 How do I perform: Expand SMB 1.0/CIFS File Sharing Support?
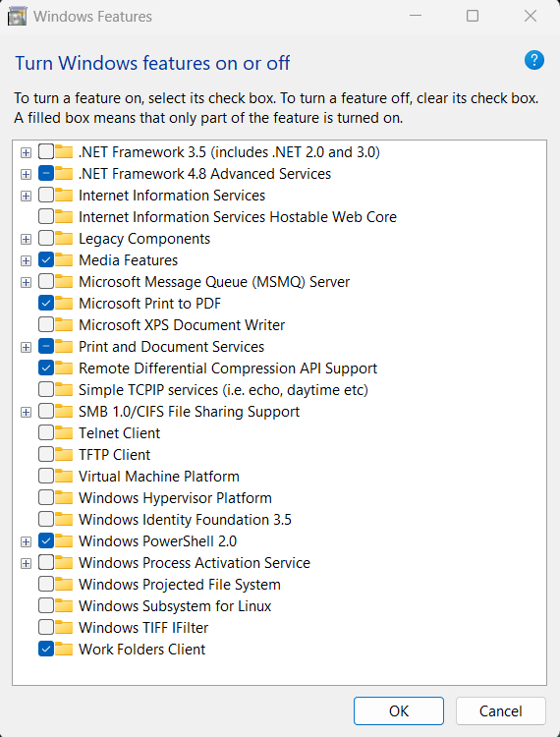(x=26, y=412)
